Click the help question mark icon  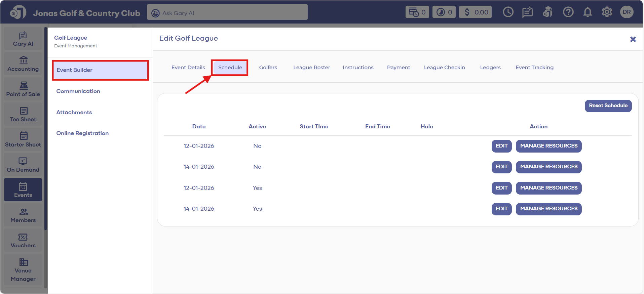click(x=568, y=12)
